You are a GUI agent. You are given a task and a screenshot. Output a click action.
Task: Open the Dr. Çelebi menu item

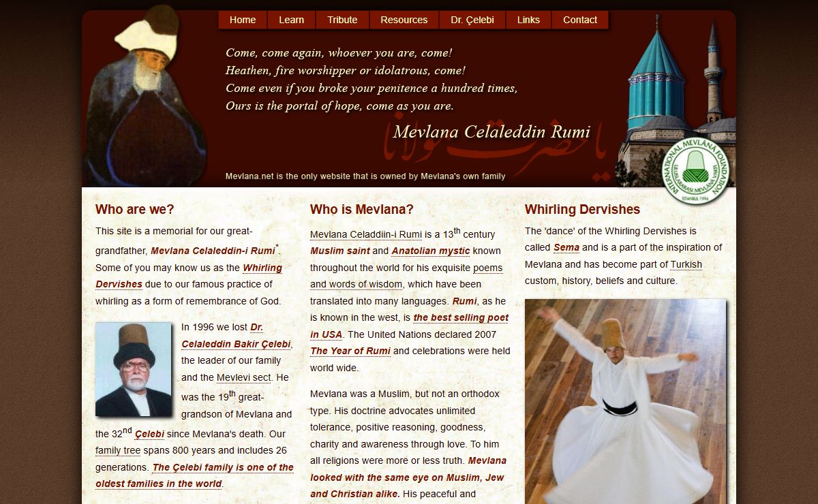pos(472,20)
